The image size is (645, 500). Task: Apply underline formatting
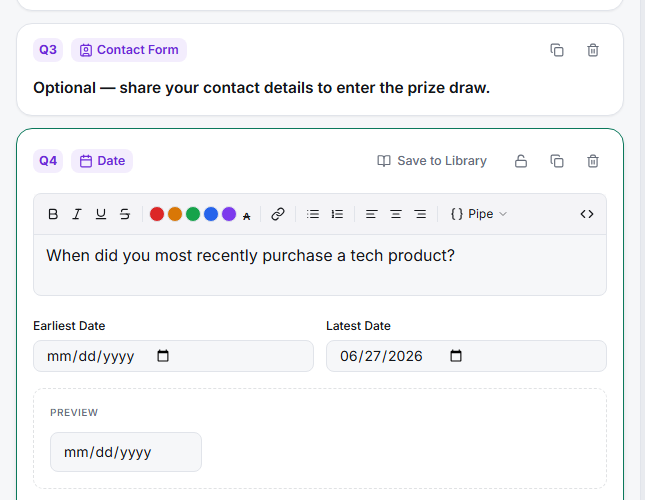[x=101, y=214]
